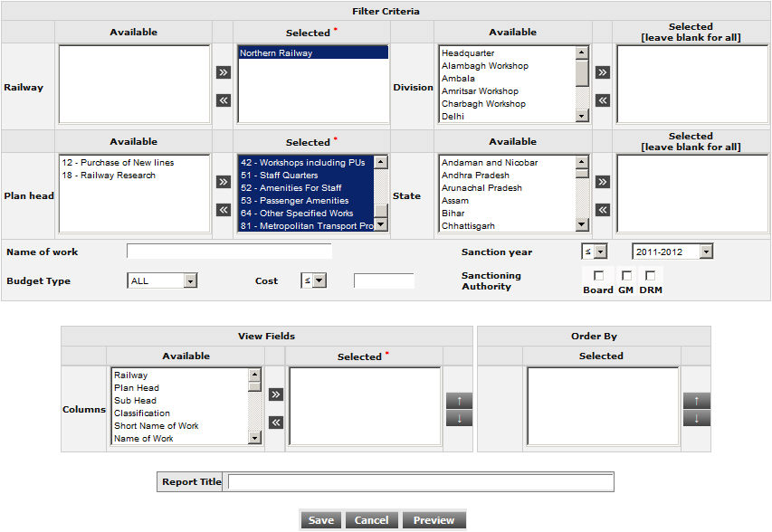Open the Cost comparison operator dropdown

point(313,281)
